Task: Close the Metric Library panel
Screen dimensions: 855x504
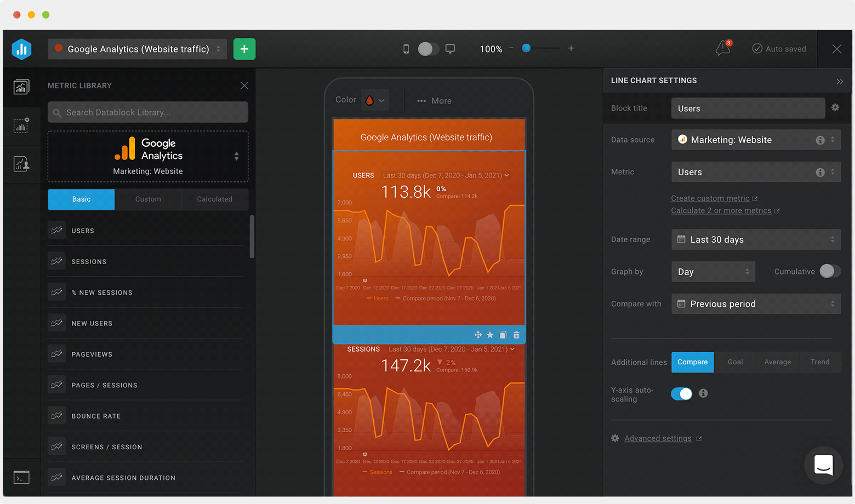Action: coord(244,85)
